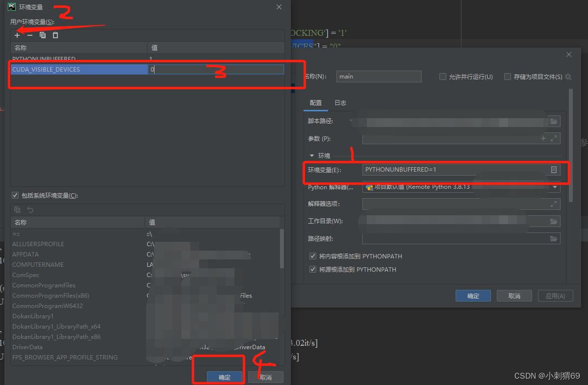Remove selected variable using the minus icon
Screen dimensions: 588x385
(x=29, y=35)
